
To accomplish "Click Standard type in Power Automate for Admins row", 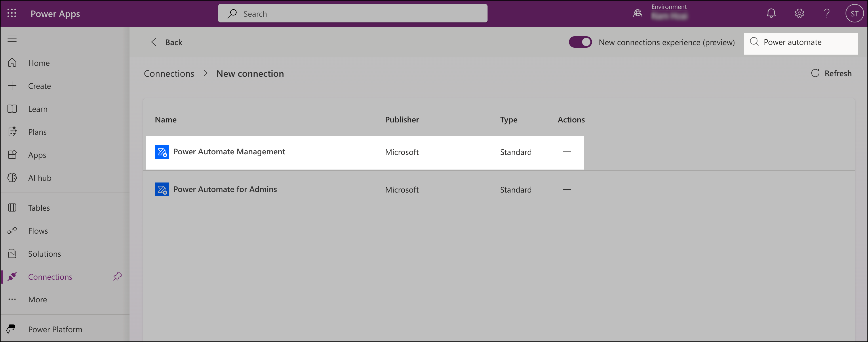I will (515, 190).
